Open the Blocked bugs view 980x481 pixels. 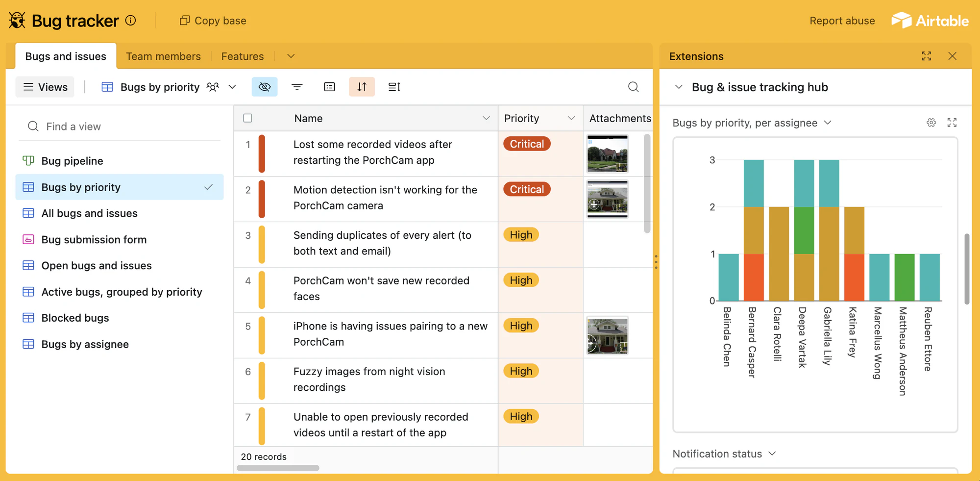[x=120, y=318]
